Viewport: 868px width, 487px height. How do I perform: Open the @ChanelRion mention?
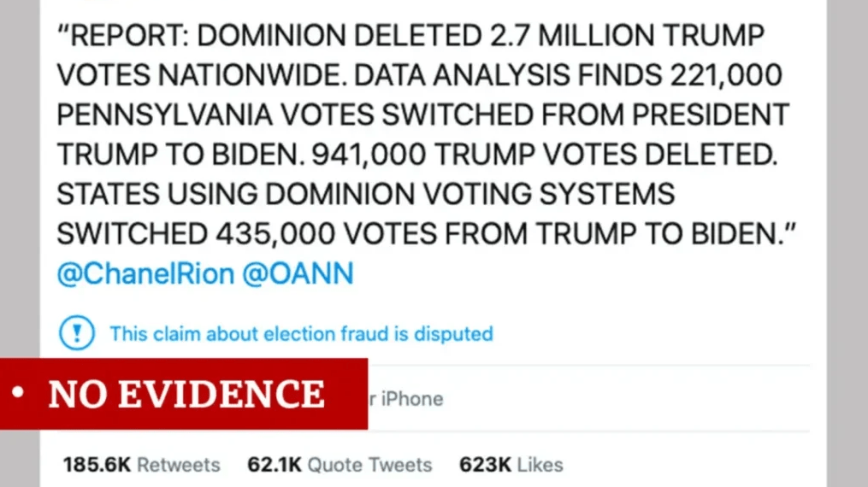pos(146,273)
